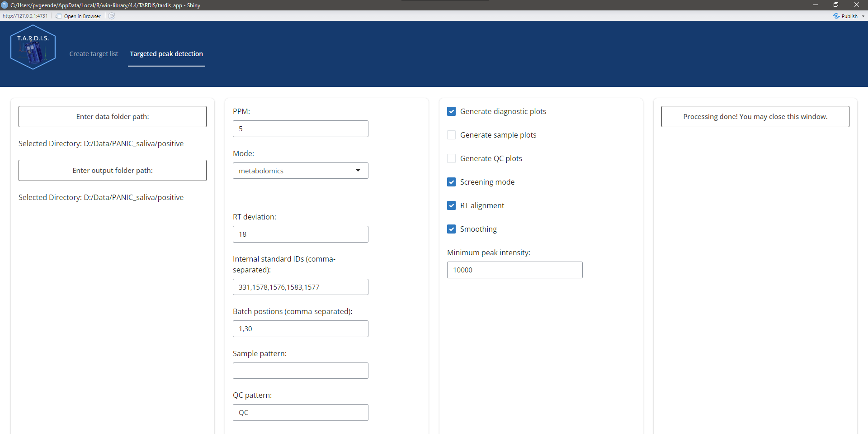Screen dimensions: 868x434
Task: Disable Screening mode checkbox
Action: pyautogui.click(x=451, y=182)
